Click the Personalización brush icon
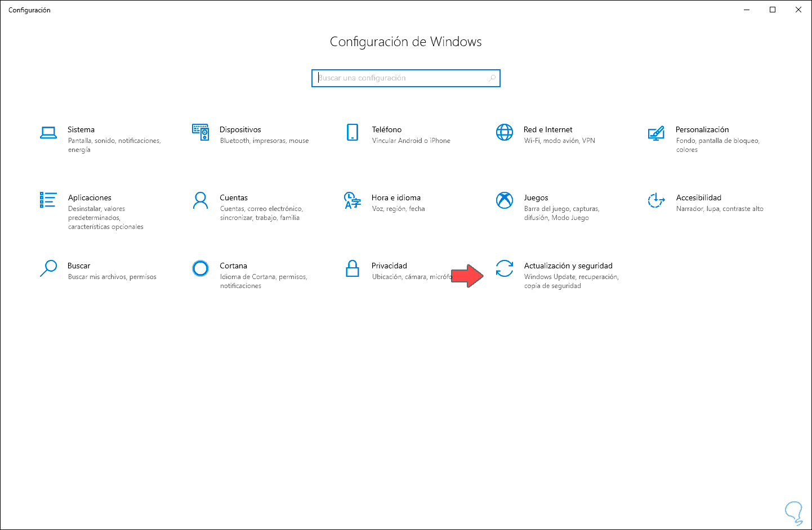Screen dimensions: 812x530 click(x=657, y=133)
